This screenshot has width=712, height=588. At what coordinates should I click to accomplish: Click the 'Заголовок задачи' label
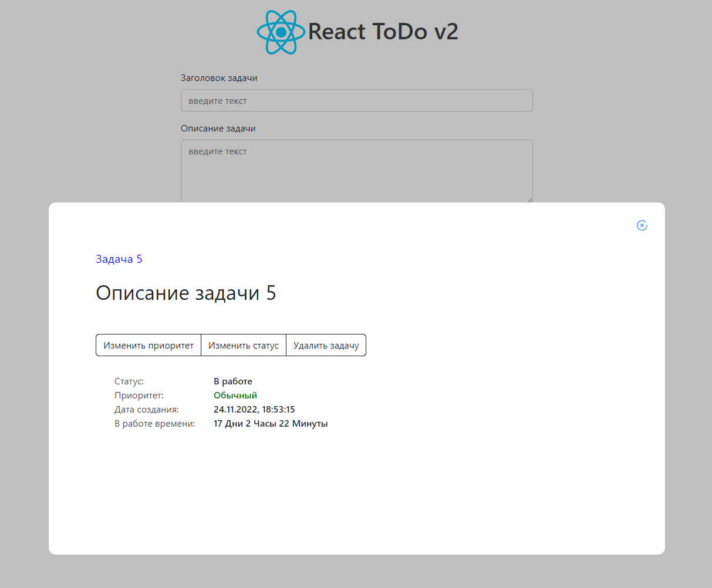220,77
